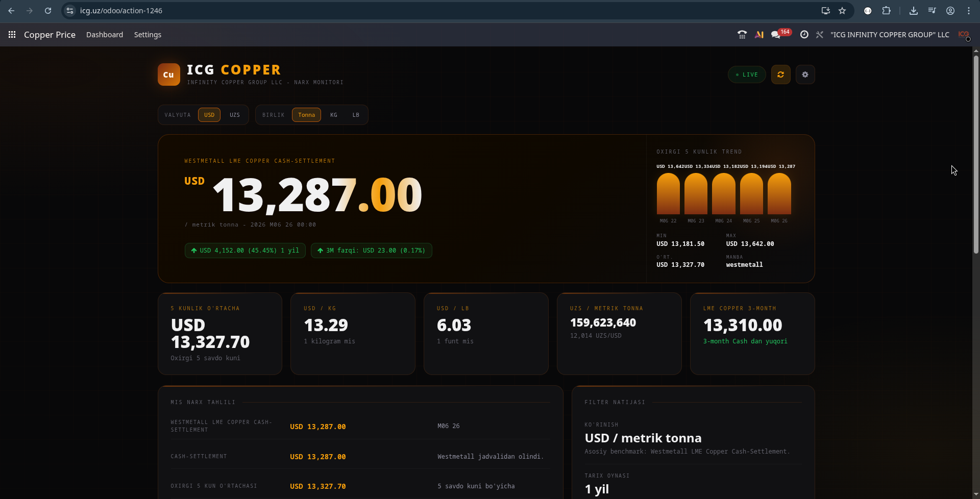Click the Copper Price app title

50,35
